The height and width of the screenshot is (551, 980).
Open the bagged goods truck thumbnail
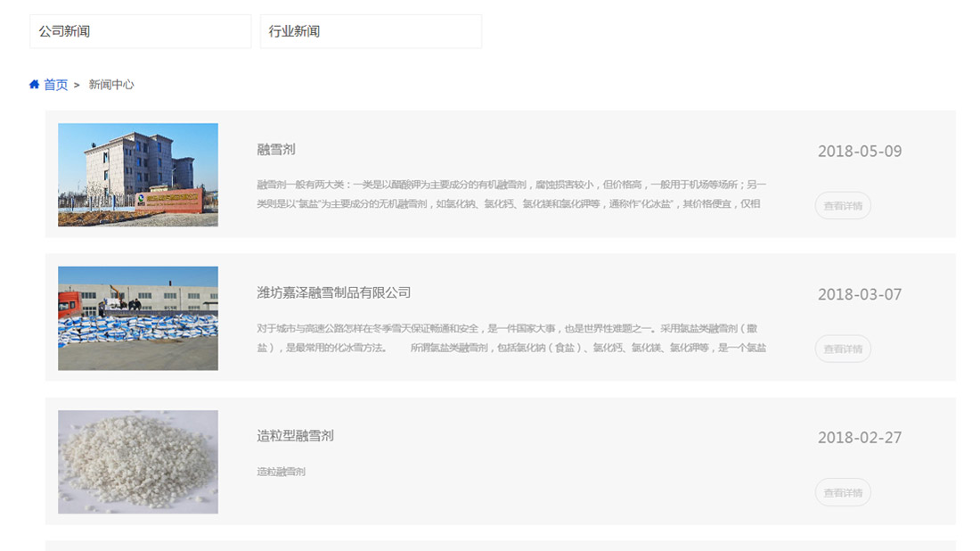click(138, 318)
